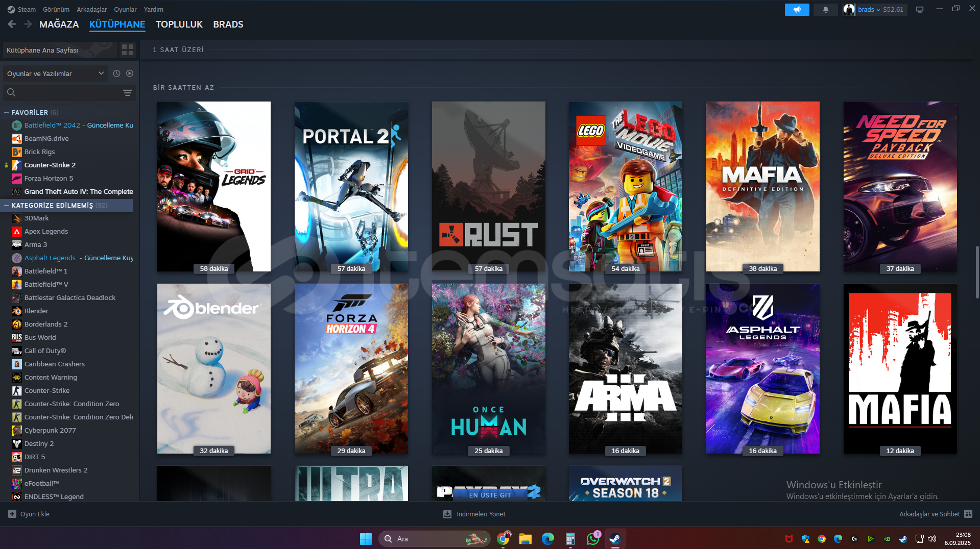Open WhatsApp from the taskbar
This screenshot has width=980, height=549.
point(593,539)
